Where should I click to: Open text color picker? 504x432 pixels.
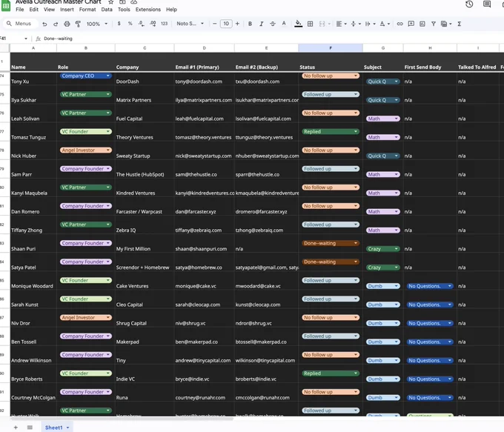pyautogui.click(x=284, y=24)
